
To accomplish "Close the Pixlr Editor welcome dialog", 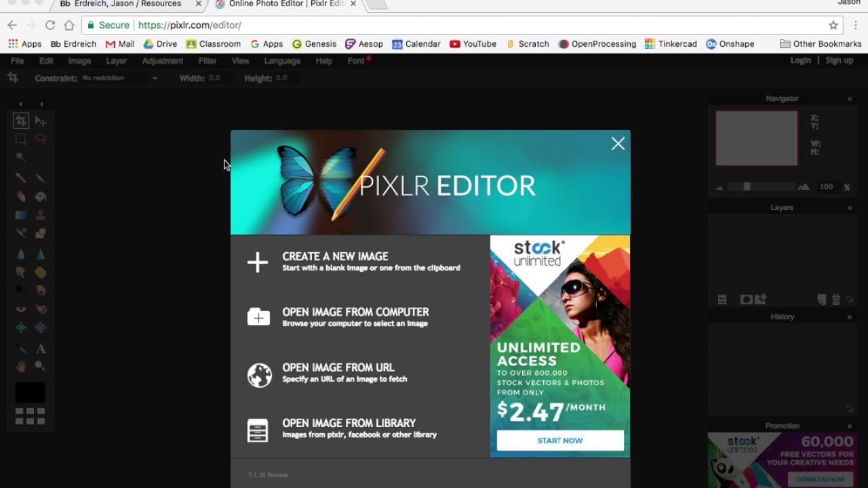I will (x=618, y=144).
